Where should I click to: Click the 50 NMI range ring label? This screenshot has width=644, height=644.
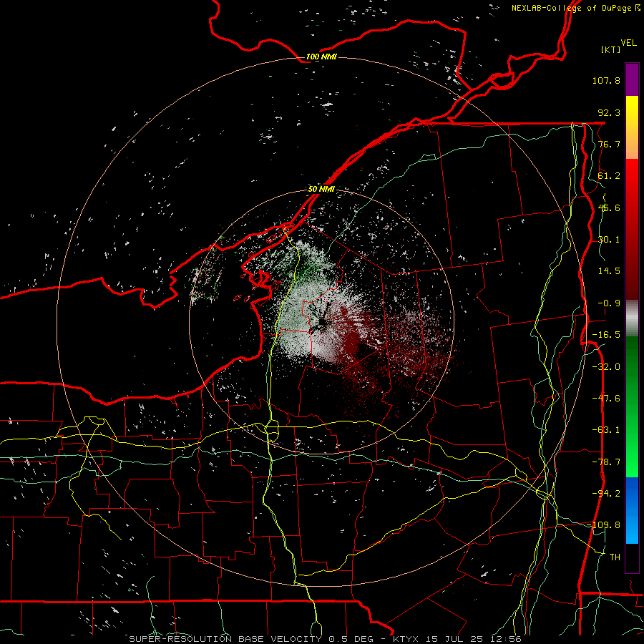[x=321, y=189]
